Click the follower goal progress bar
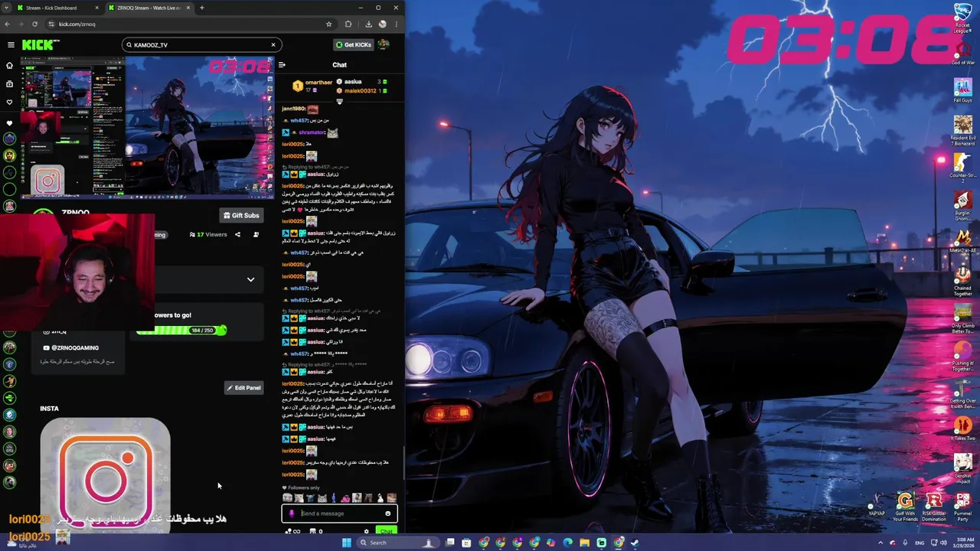 pyautogui.click(x=181, y=330)
